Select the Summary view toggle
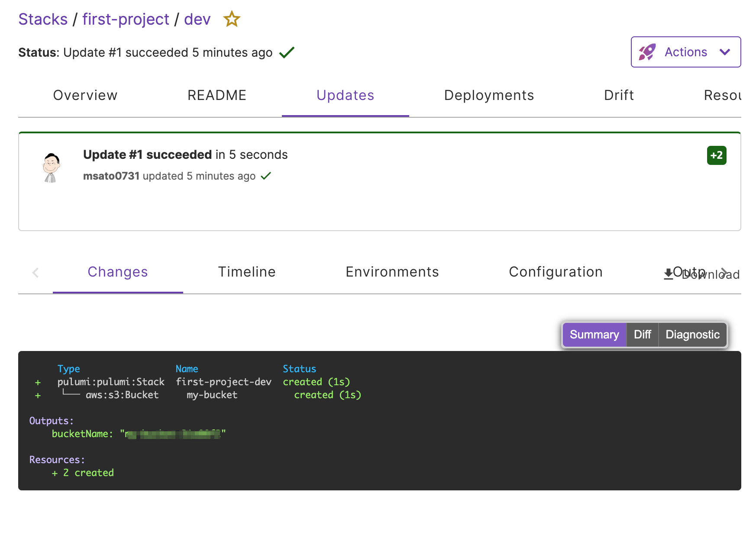756x541 pixels. [594, 335]
